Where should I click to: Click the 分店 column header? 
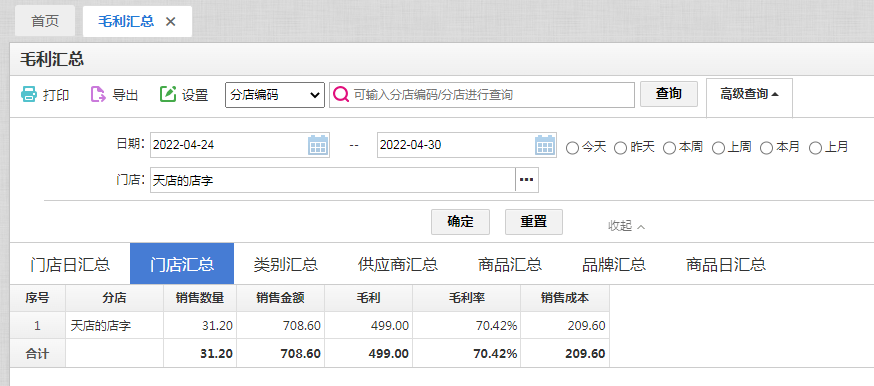point(114,298)
